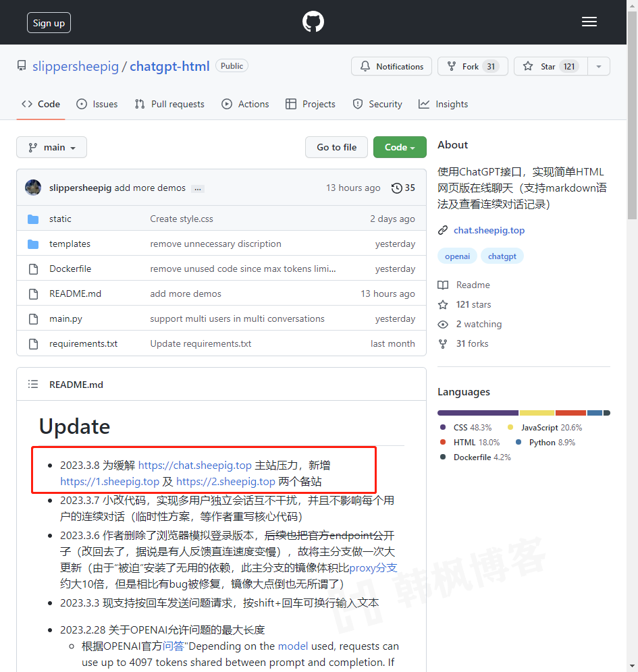The width and height of the screenshot is (638, 672).
Task: Click the eye icon beside 2 watching
Action: (x=443, y=324)
